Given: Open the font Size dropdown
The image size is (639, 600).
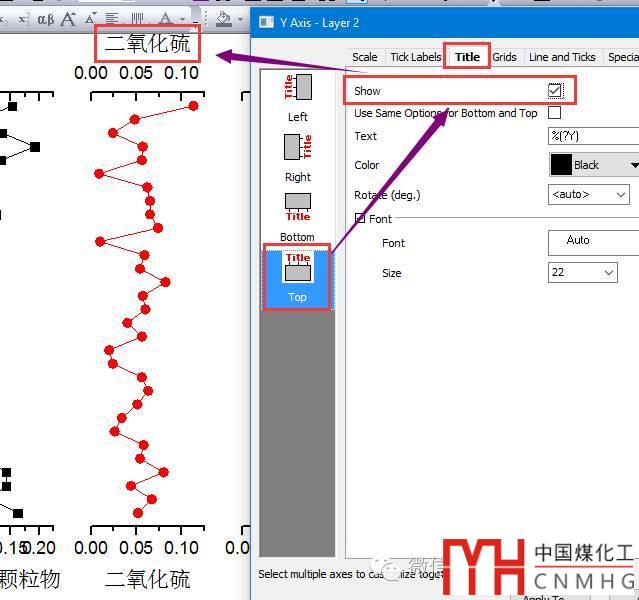Looking at the screenshot, I should click(583, 272).
